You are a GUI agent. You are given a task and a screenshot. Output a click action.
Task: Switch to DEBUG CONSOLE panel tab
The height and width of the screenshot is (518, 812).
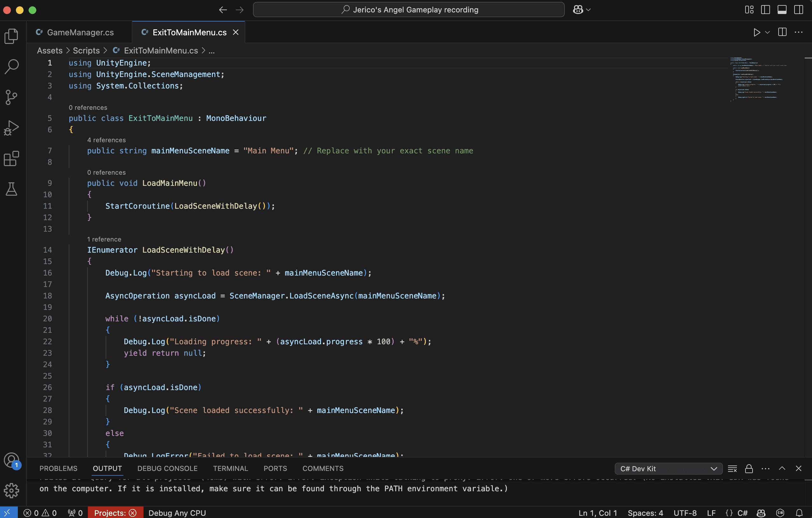[167, 468]
